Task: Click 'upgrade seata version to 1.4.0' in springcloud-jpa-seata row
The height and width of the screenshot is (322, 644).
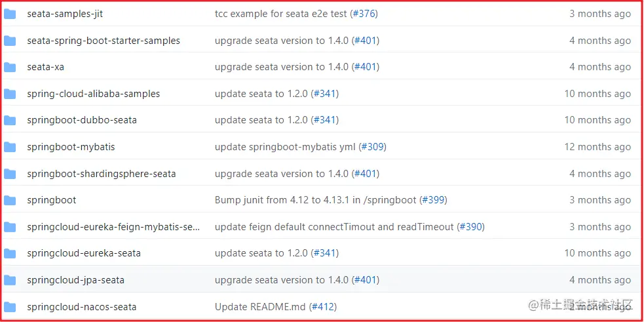Action: point(282,280)
